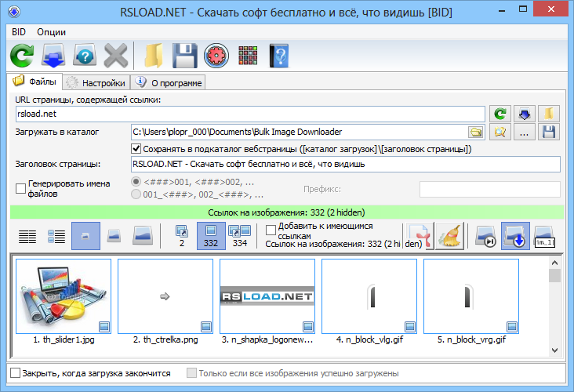Viewport: 574px width, 392px height.
Task: Toggle selection mark on th_slider1.jpg thumbnail
Action: (x=104, y=326)
